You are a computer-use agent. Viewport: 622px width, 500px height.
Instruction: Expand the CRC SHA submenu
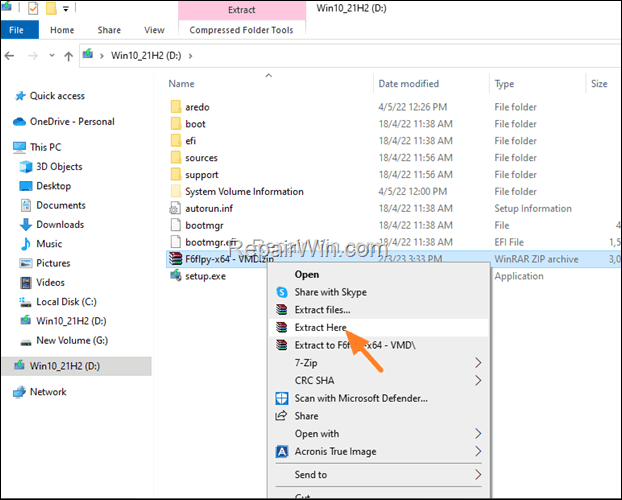[x=379, y=381]
